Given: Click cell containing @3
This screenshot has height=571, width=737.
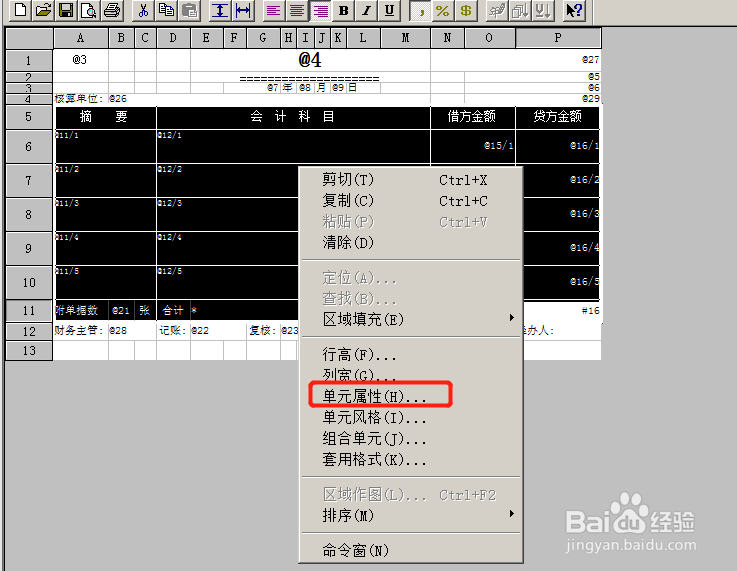Looking at the screenshot, I should tap(81, 60).
